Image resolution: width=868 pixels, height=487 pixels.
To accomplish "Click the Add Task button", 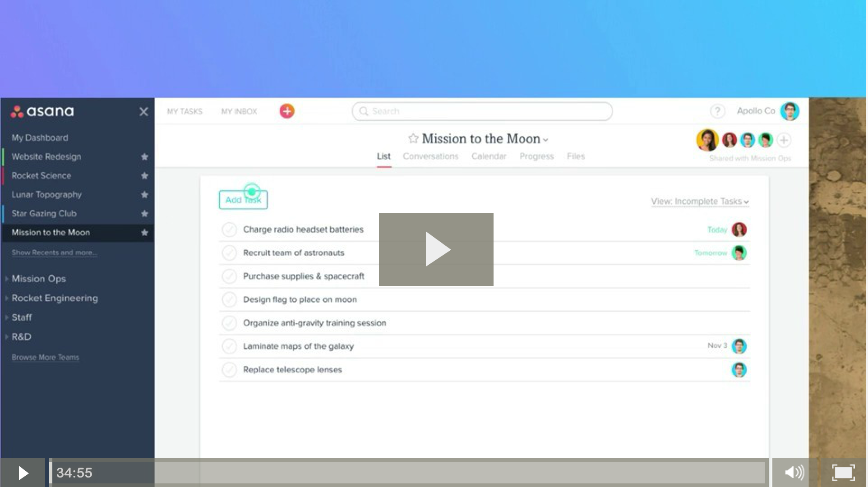I will click(243, 200).
